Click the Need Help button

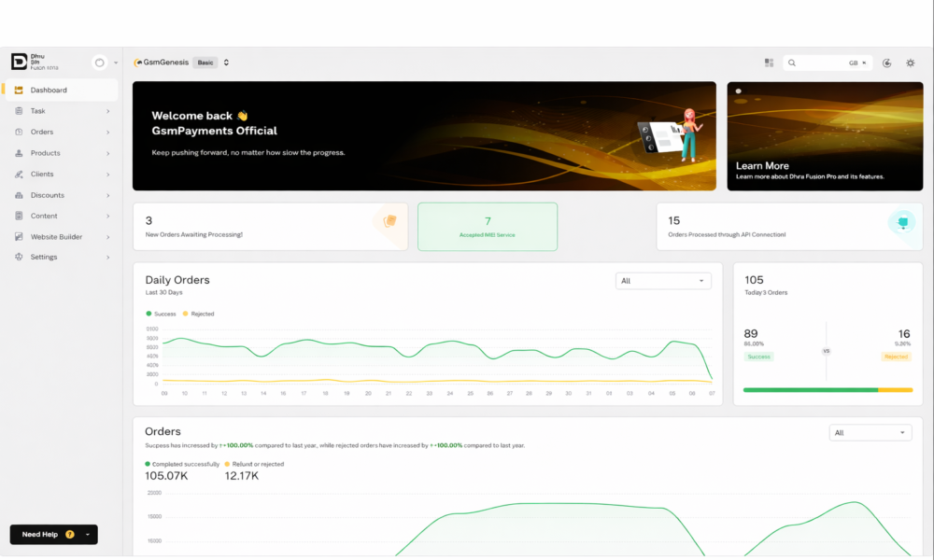(x=53, y=535)
